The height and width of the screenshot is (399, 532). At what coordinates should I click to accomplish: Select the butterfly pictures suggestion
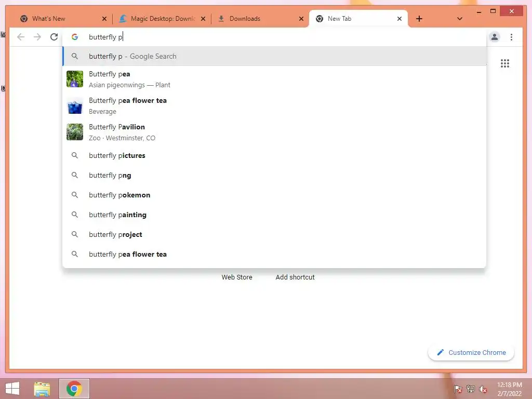pyautogui.click(x=274, y=155)
